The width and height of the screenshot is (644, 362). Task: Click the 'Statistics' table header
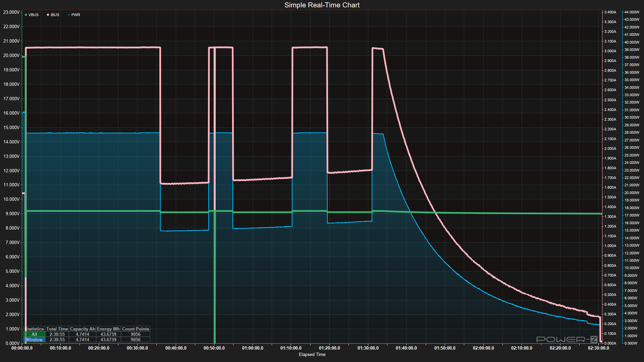click(x=34, y=329)
